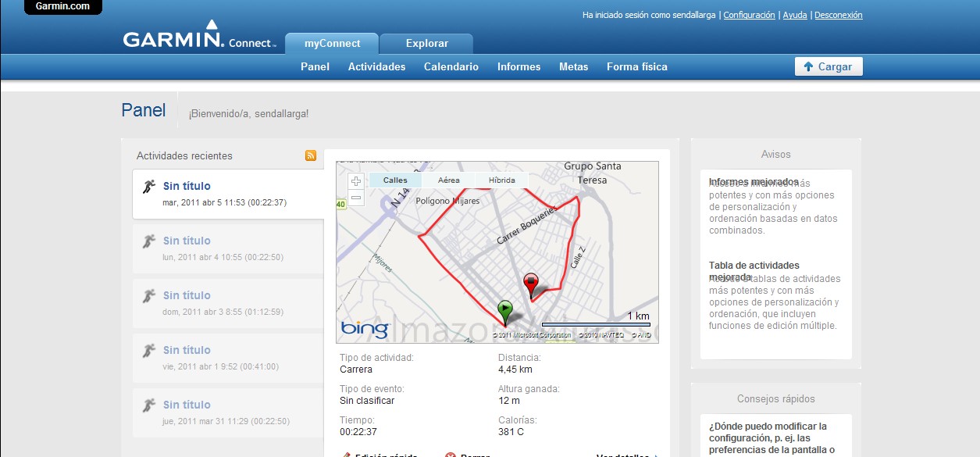Click the upload arrow icon on Cargar
Image resolution: width=980 pixels, height=457 pixels.
tap(808, 66)
